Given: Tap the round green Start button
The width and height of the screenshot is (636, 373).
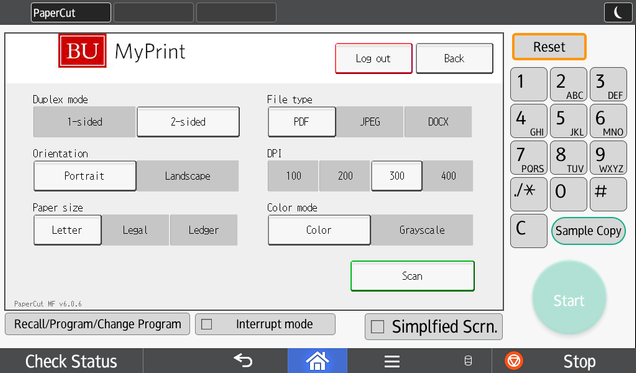Looking at the screenshot, I should point(569,297).
